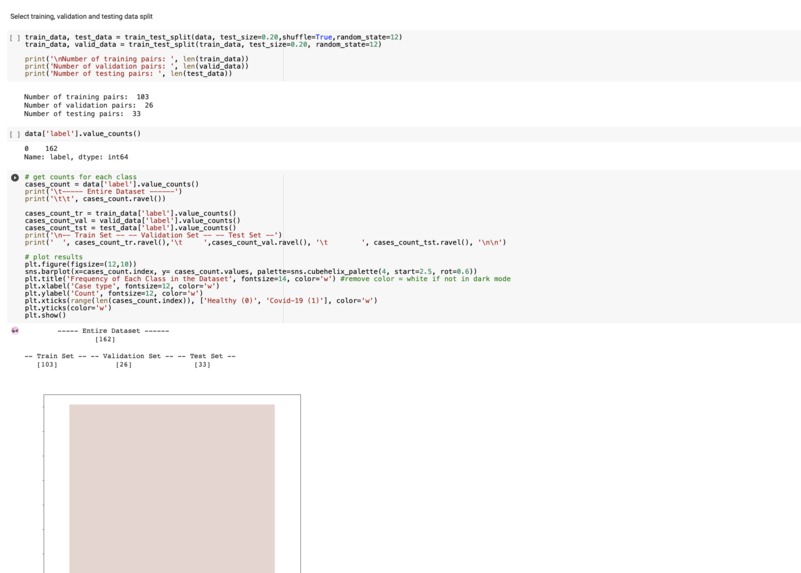
Task: Click the print Entire Dataset code line
Action: (103, 192)
